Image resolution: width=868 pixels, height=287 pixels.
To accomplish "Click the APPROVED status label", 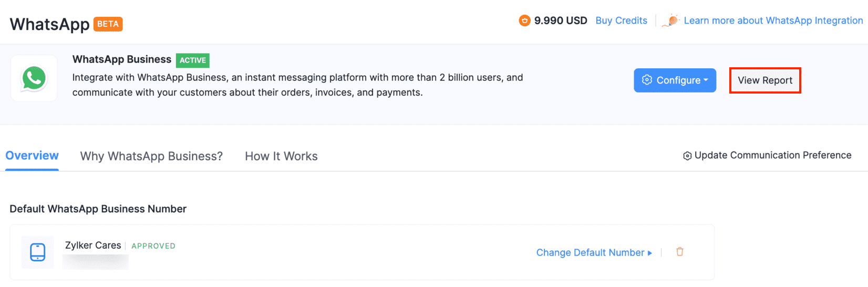I will pyautogui.click(x=153, y=246).
